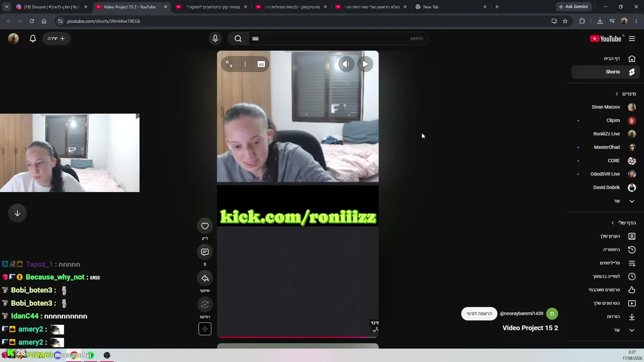Switch to the מהטיקטוק browser tab
This screenshot has height=362, width=644.
click(x=291, y=7)
